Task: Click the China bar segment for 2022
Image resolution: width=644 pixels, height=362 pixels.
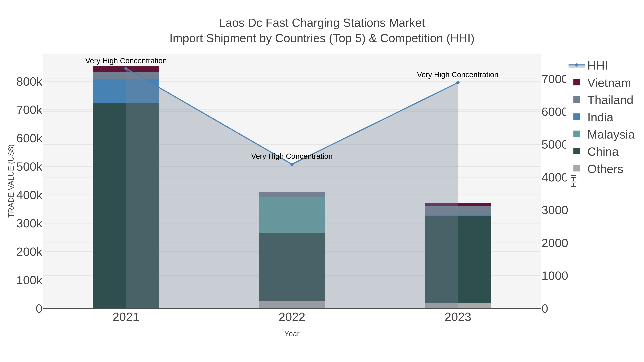Action: coord(292,267)
